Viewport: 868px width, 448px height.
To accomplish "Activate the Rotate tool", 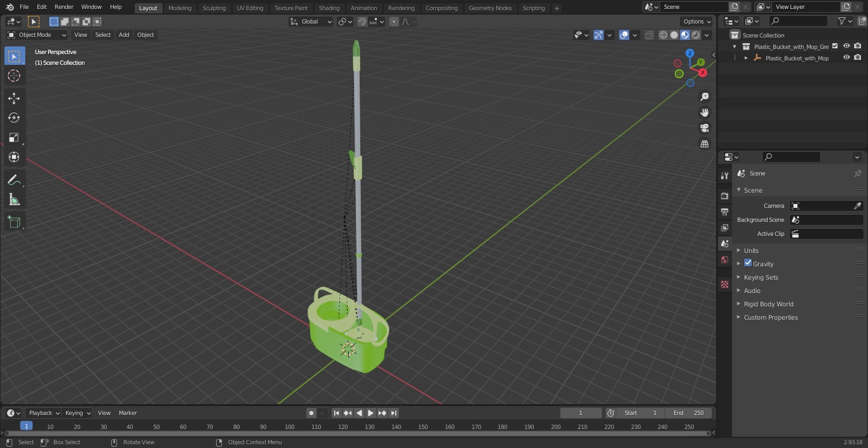I will [x=14, y=118].
